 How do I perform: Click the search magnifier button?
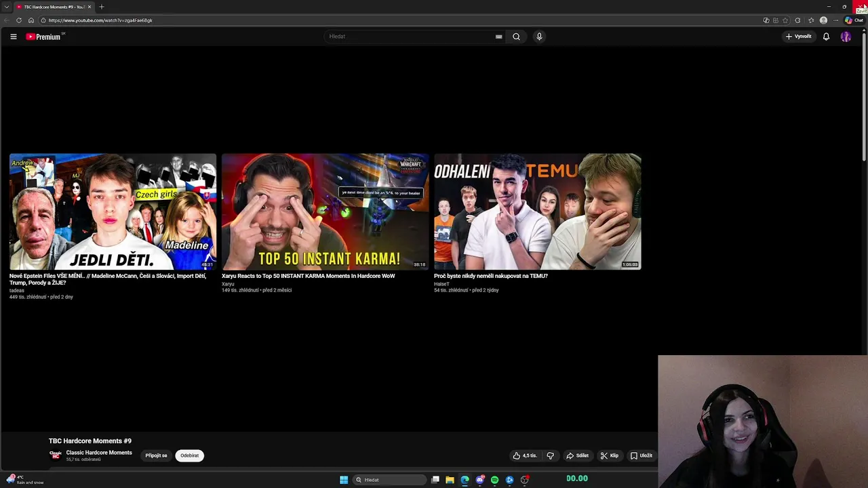516,37
